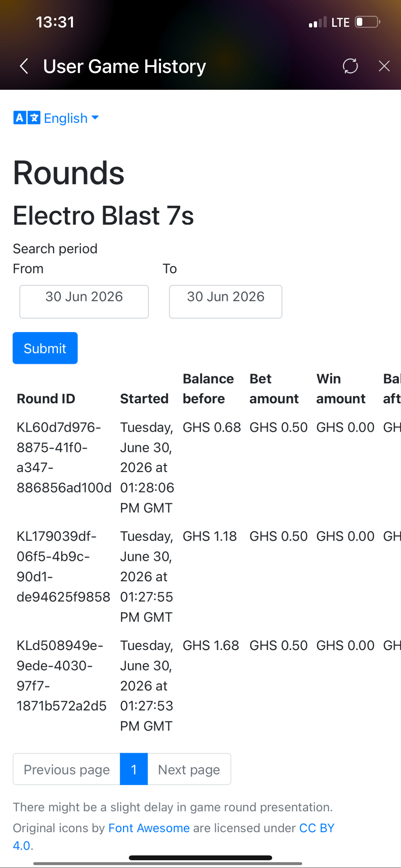Tap the cellular signal bars icon

(x=318, y=22)
